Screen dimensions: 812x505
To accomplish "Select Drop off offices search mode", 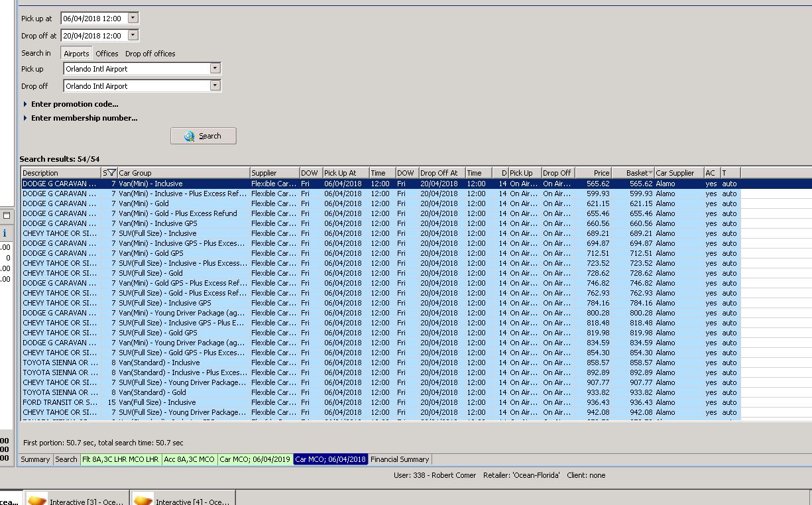I will pos(150,54).
